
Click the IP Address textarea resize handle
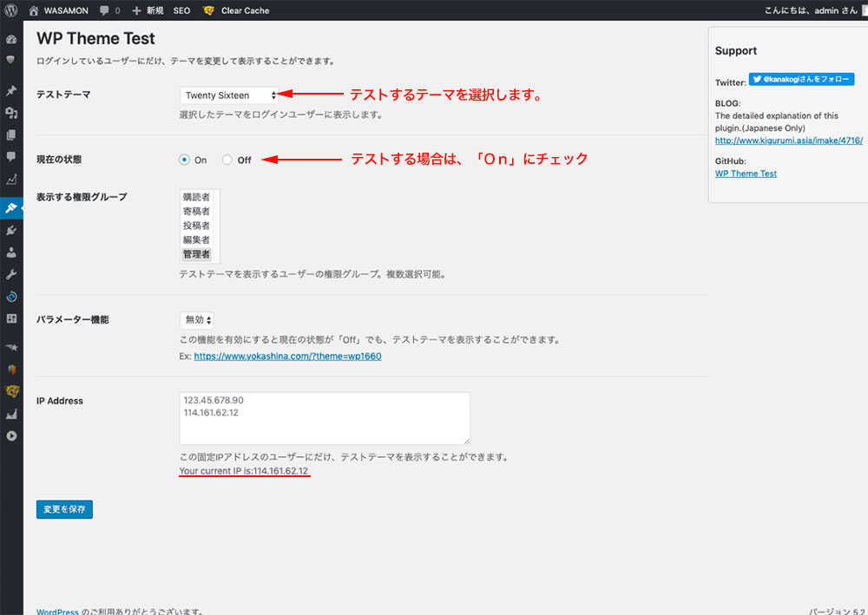click(x=467, y=441)
